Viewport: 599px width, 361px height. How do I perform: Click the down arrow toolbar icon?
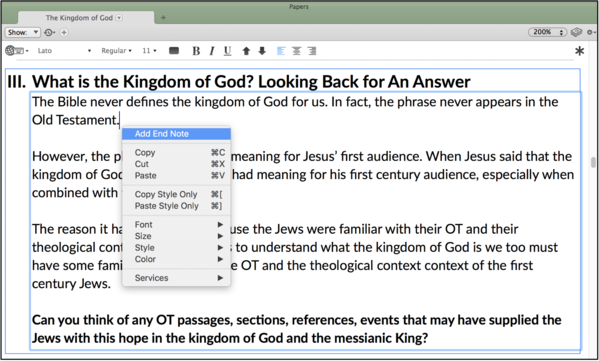(x=262, y=51)
